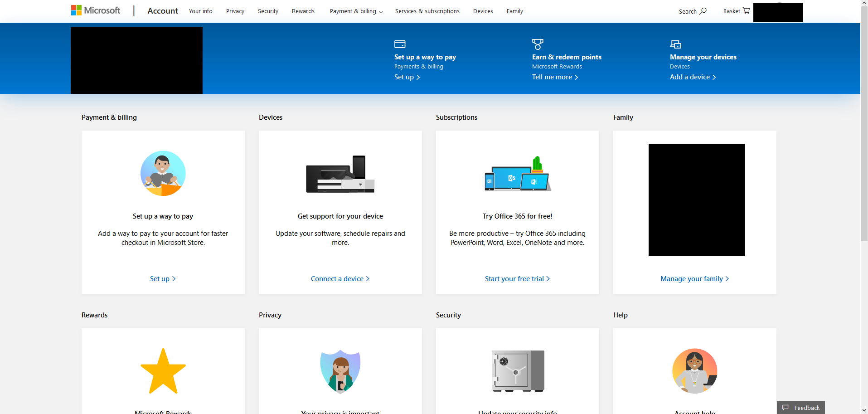Click the man with shopping bag illustration
The image size is (868, 414).
pyautogui.click(x=163, y=173)
